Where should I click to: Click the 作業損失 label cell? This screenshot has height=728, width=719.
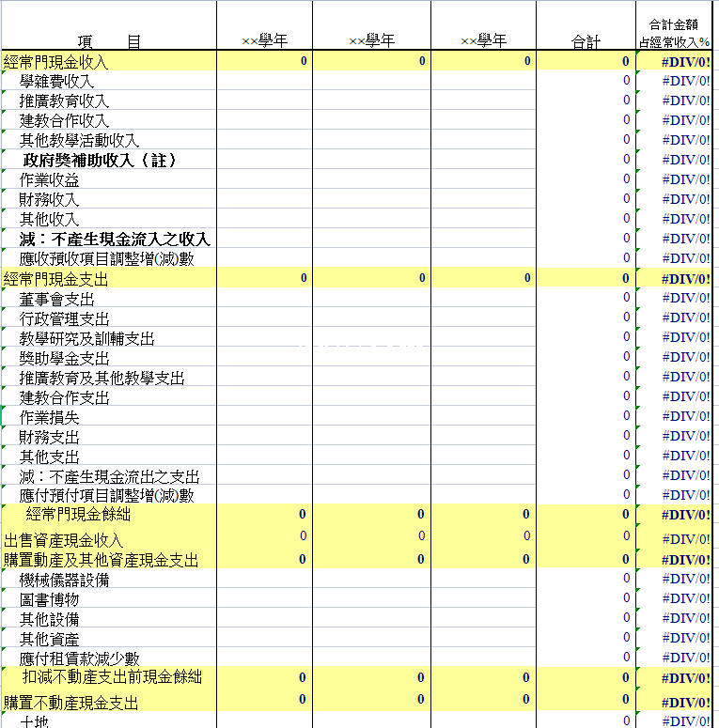click(49, 418)
